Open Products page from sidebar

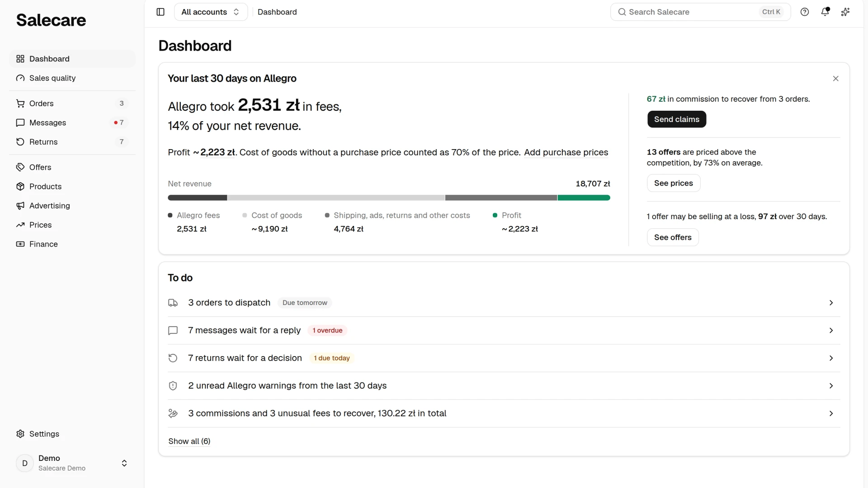point(72,187)
